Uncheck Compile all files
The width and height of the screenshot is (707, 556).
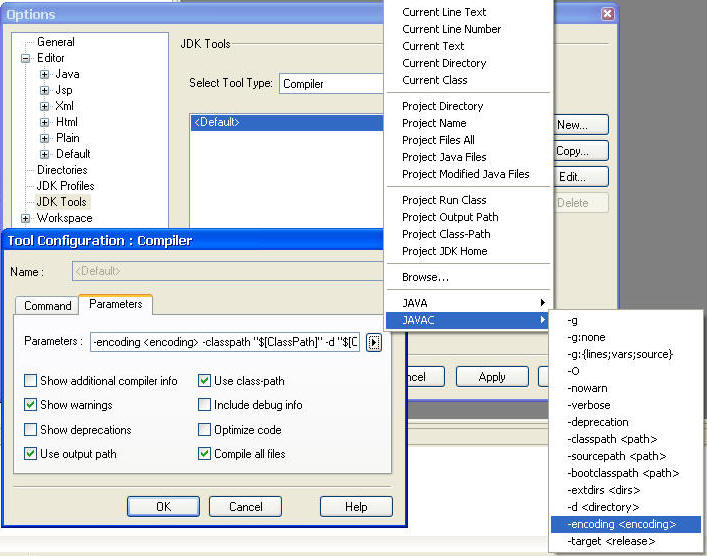coord(204,453)
